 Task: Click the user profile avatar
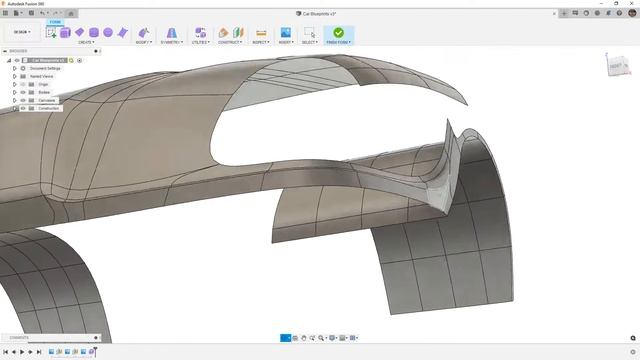632,13
